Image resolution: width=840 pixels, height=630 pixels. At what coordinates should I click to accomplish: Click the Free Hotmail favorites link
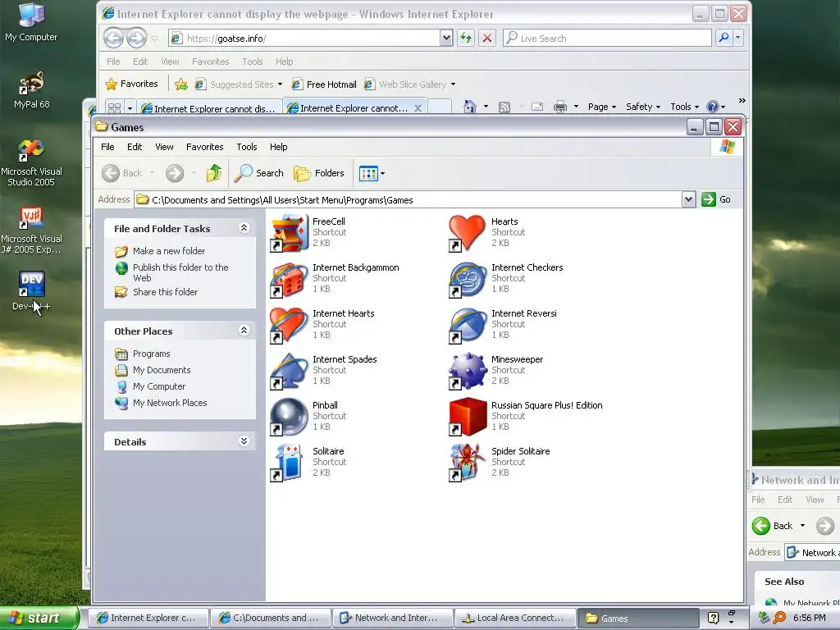(324, 84)
